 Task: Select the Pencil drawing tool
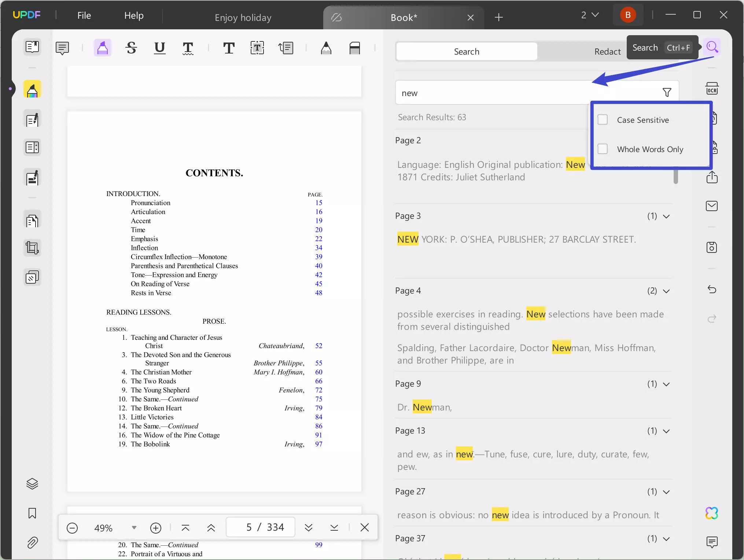click(x=326, y=48)
